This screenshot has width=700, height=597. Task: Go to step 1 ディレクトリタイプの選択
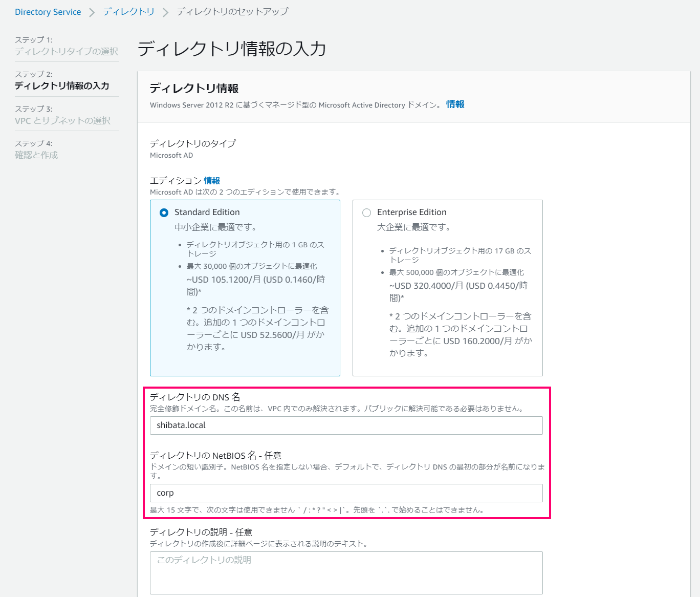pos(66,51)
